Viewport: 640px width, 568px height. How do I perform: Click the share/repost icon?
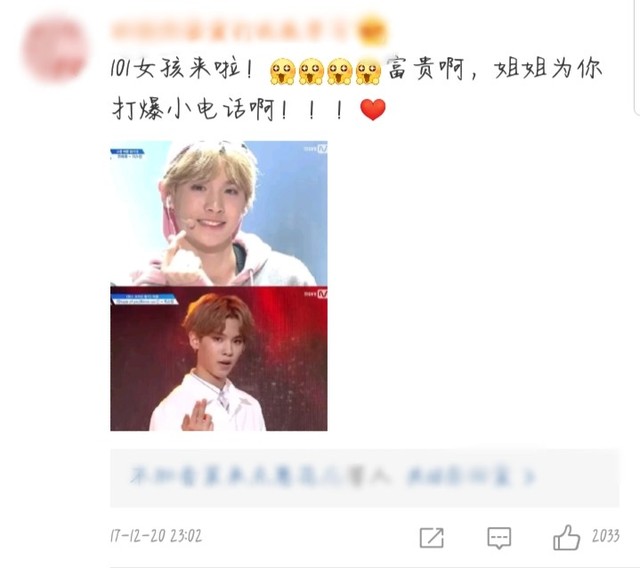[431, 537]
